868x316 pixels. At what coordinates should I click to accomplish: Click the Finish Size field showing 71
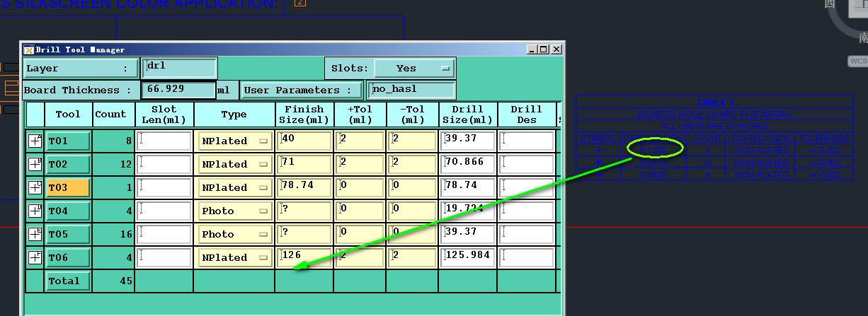click(304, 164)
